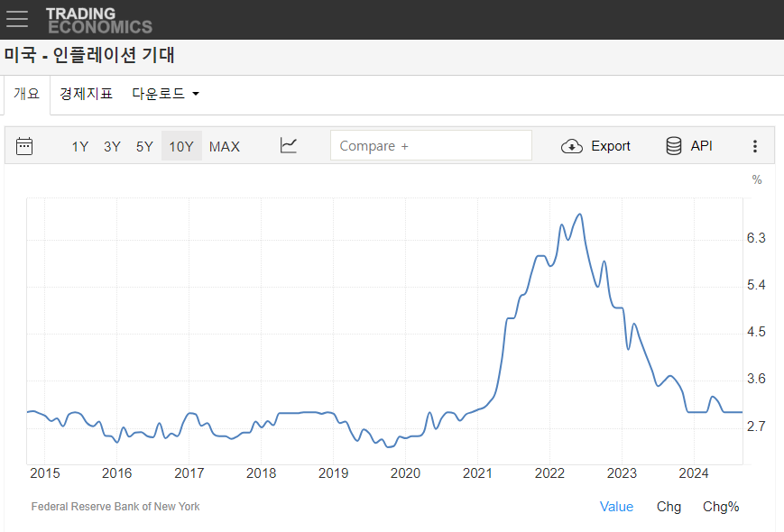The height and width of the screenshot is (532, 784).
Task: Open the calendar date range picker
Action: coord(24,146)
